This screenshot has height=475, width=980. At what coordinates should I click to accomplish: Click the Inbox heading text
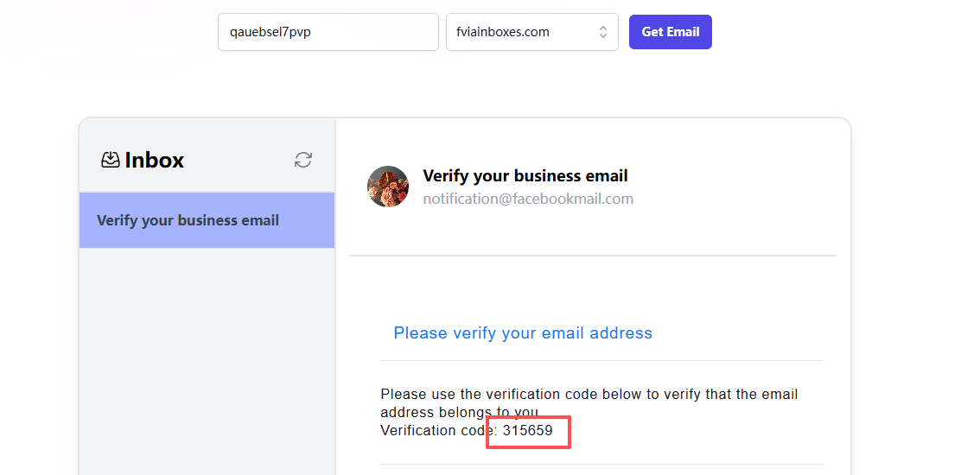tap(154, 160)
